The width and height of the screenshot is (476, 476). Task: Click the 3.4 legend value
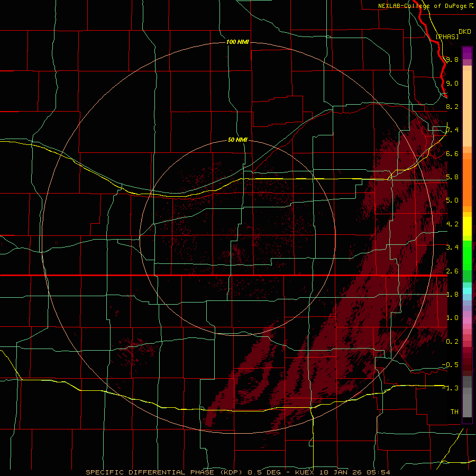point(452,248)
